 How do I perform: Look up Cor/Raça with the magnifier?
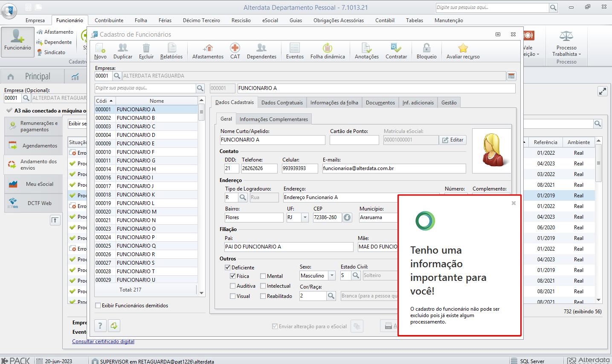(x=331, y=296)
